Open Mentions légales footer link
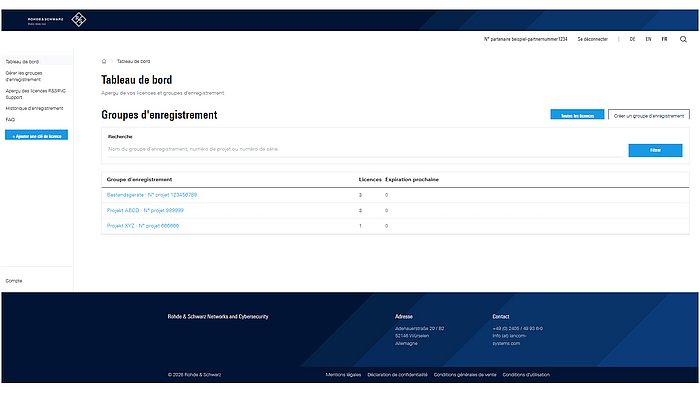 (343, 375)
